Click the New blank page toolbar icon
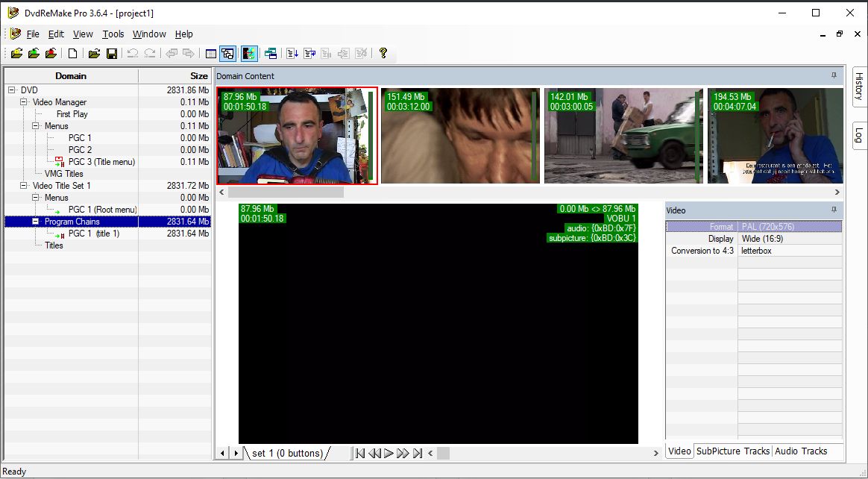Viewport: 868px width, 479px height. [72, 53]
